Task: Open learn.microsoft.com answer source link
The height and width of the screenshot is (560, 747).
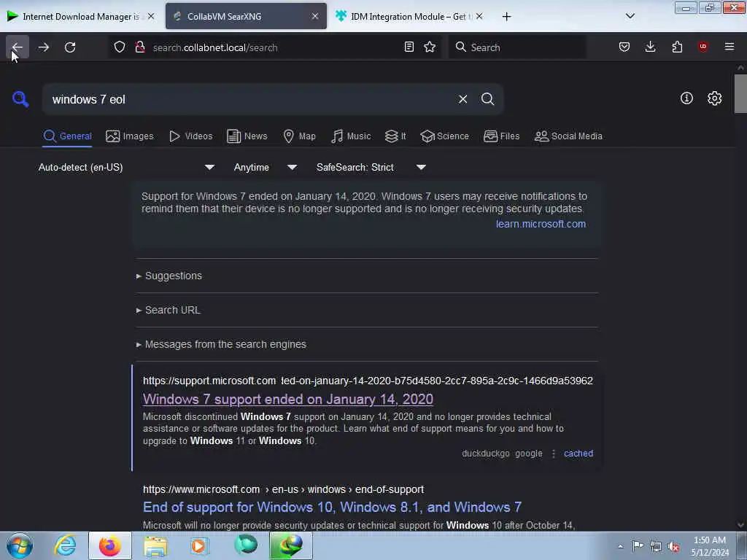Action: [541, 224]
